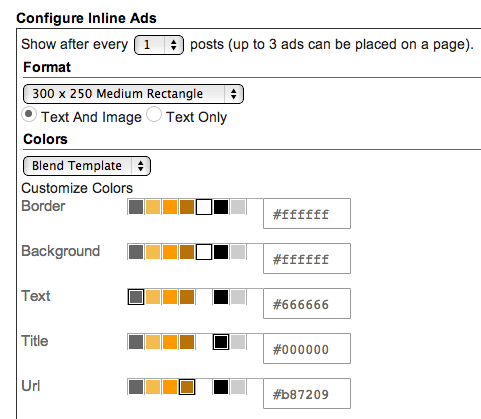Select the Text And Image radio button

[x=29, y=114]
